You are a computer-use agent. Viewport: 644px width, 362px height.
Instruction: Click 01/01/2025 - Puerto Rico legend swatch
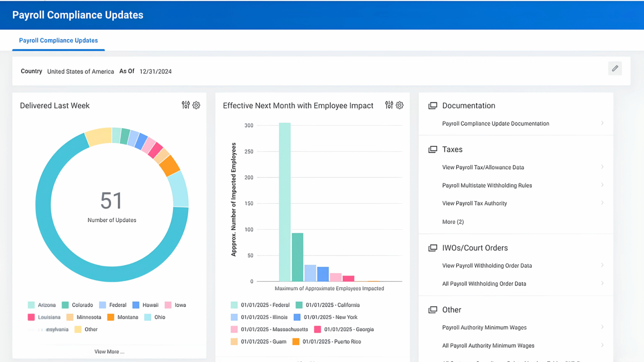(x=296, y=342)
